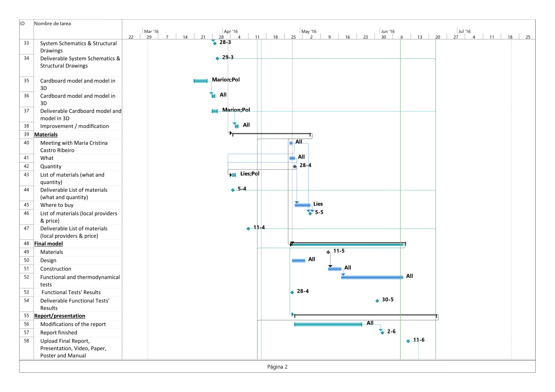Click the ID column header

(x=22, y=24)
